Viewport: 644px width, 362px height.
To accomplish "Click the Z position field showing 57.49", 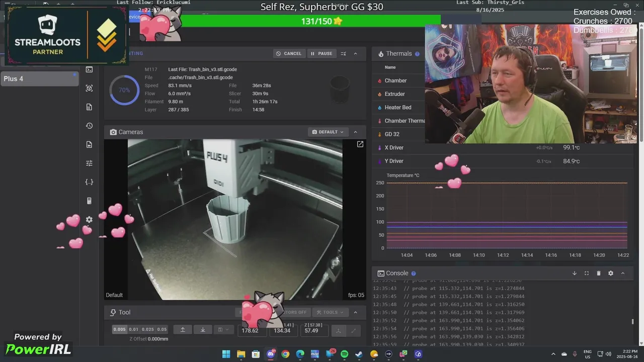I will [314, 330].
